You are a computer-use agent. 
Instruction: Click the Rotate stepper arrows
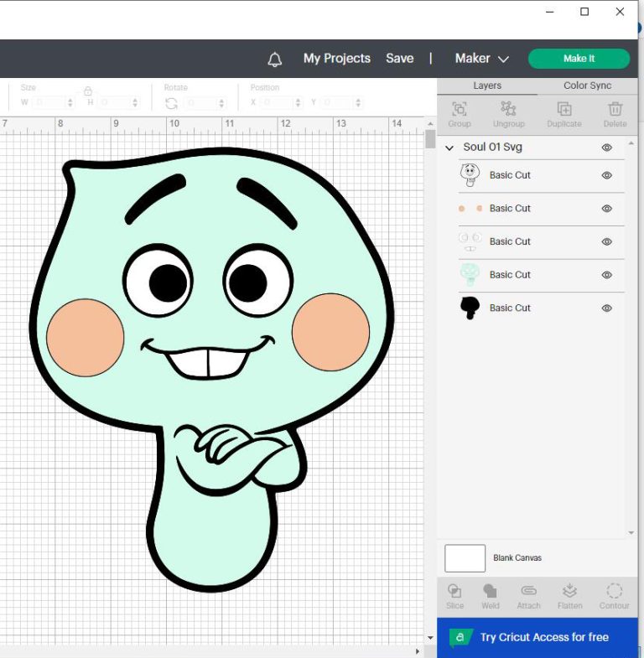(221, 103)
